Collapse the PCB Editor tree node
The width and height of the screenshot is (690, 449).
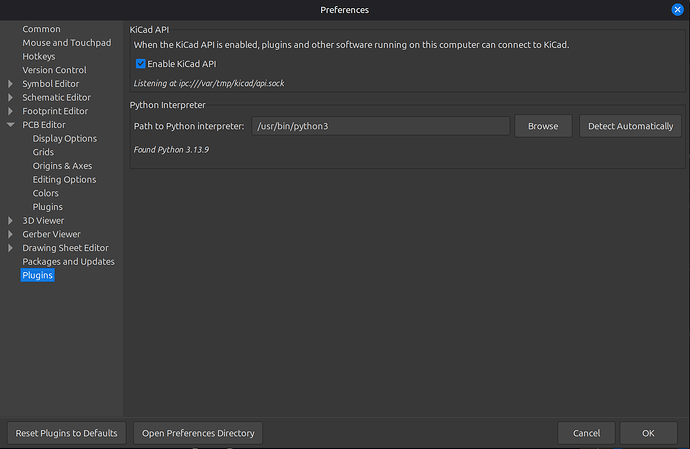pyautogui.click(x=11, y=125)
